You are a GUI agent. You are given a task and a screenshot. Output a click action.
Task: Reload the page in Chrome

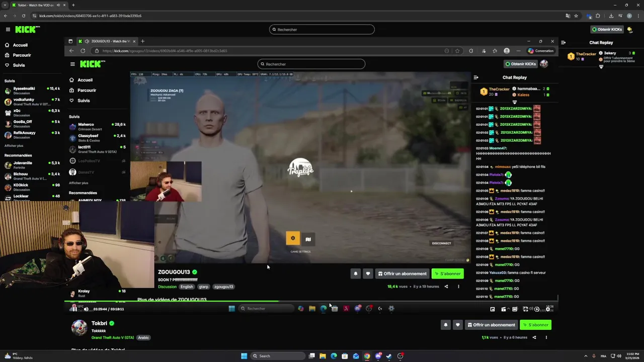tap(24, 16)
